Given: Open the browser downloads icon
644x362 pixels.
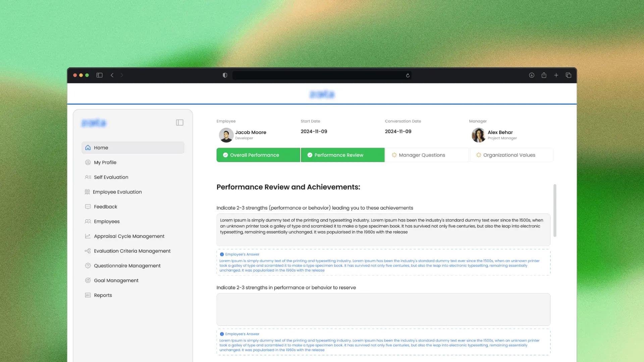Looking at the screenshot, I should [x=532, y=75].
